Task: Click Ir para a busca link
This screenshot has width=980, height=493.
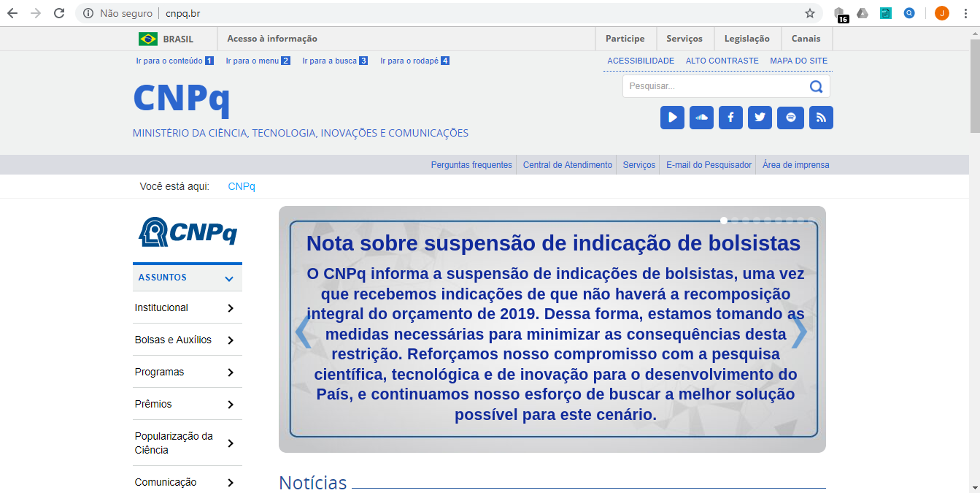Action: [x=335, y=61]
